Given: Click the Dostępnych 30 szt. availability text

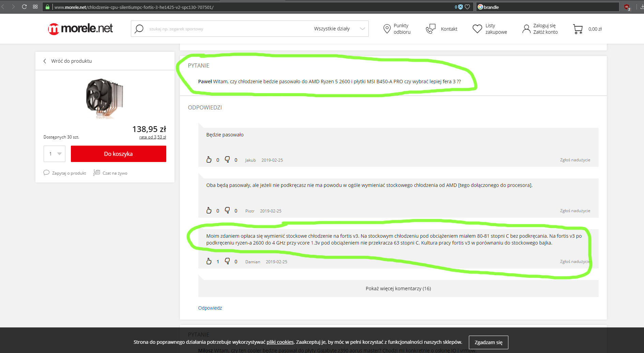Looking at the screenshot, I should point(61,137).
